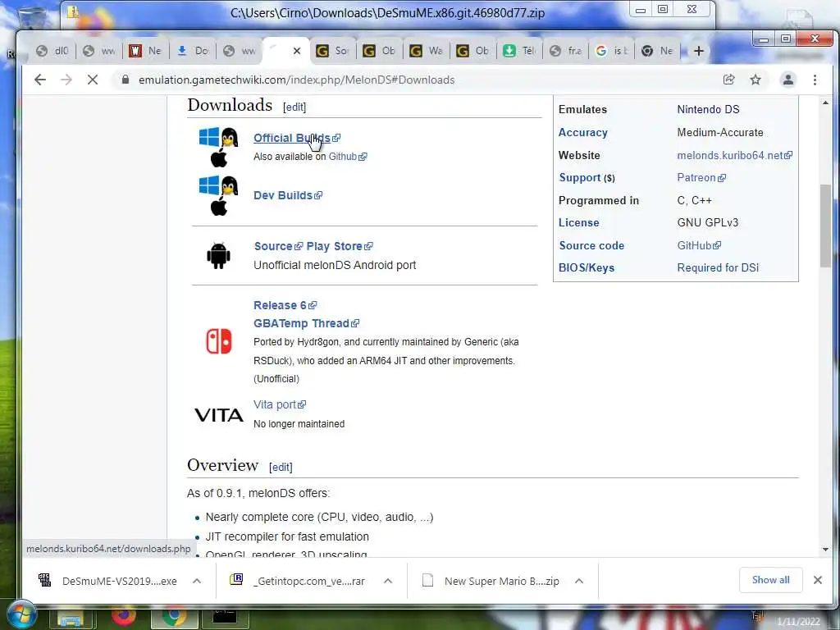840x630 pixels.
Task: Expand options for DeSmuME-VS2019 exe download
Action: 197,582
